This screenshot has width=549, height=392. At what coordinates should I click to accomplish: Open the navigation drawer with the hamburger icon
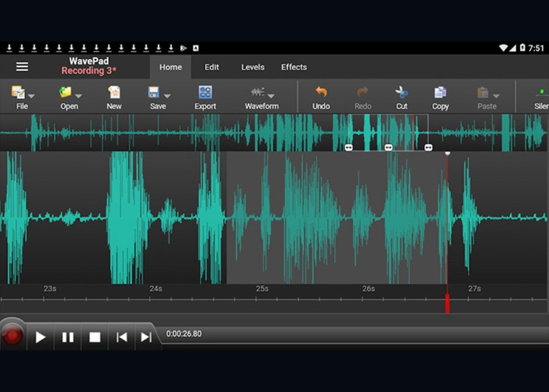point(22,67)
